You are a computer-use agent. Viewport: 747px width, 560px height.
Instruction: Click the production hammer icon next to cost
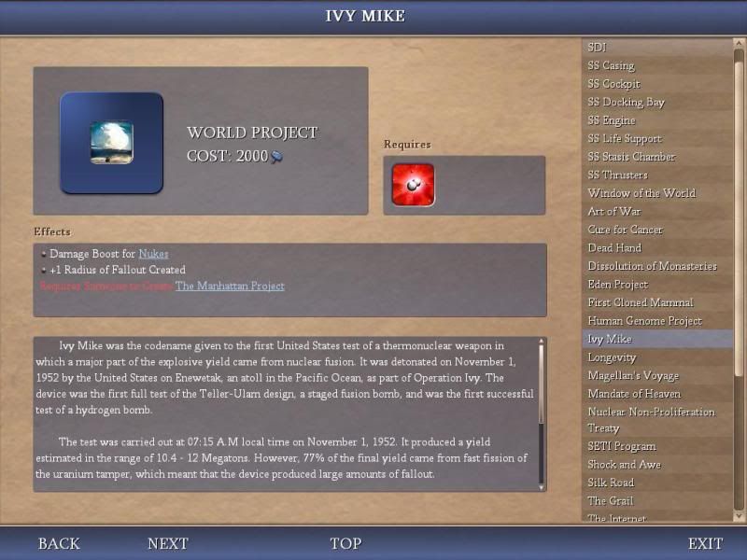276,157
